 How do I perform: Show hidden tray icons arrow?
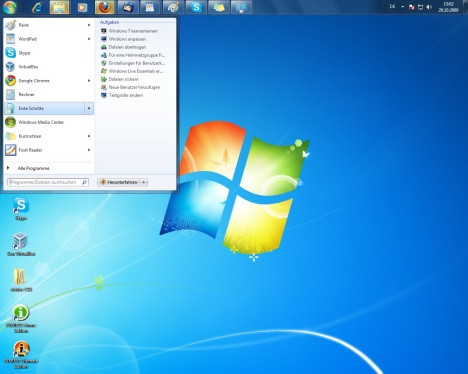[402, 7]
